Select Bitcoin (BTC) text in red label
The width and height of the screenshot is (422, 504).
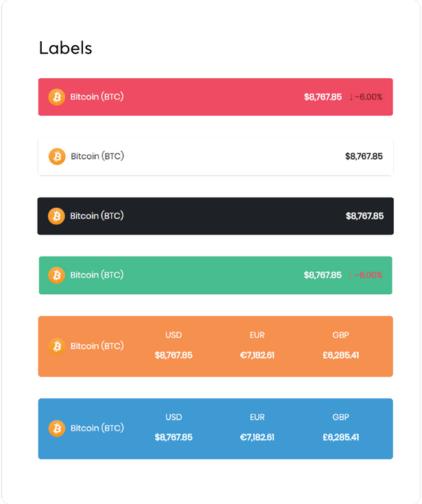pyautogui.click(x=97, y=97)
